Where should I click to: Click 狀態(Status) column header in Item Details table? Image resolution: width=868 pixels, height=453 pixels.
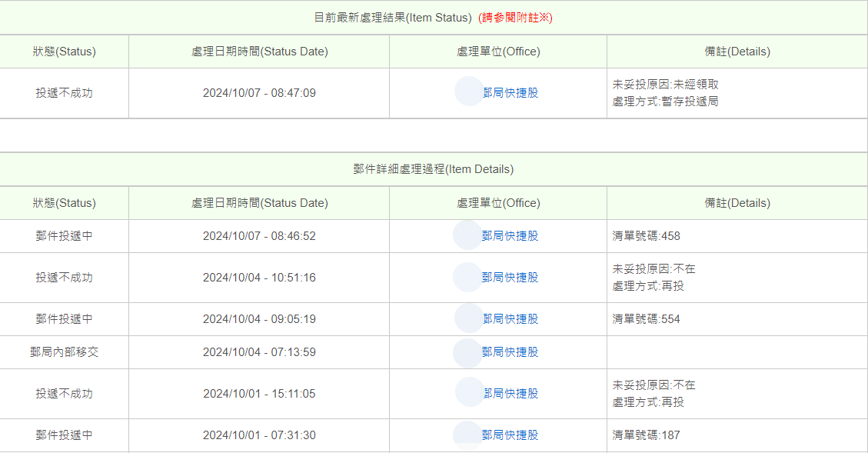coord(65,203)
